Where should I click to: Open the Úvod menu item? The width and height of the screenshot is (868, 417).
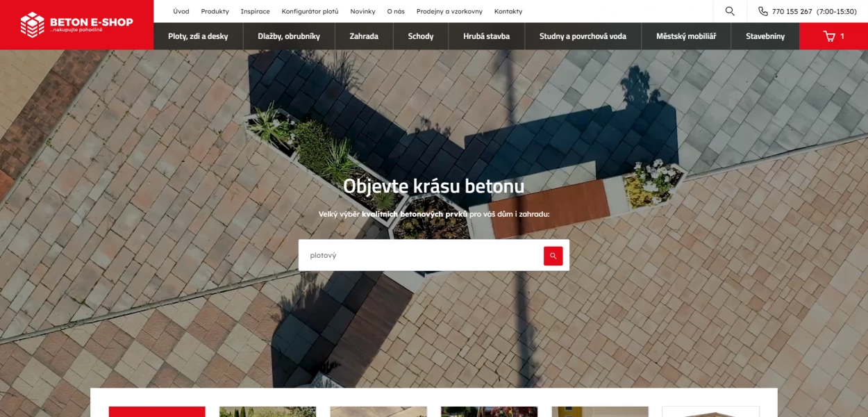click(x=181, y=11)
